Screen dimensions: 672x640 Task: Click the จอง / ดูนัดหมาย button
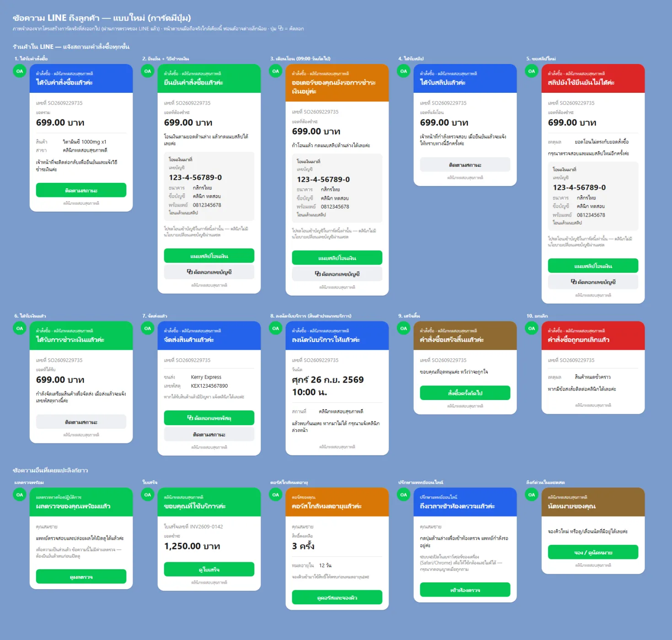tap(593, 552)
